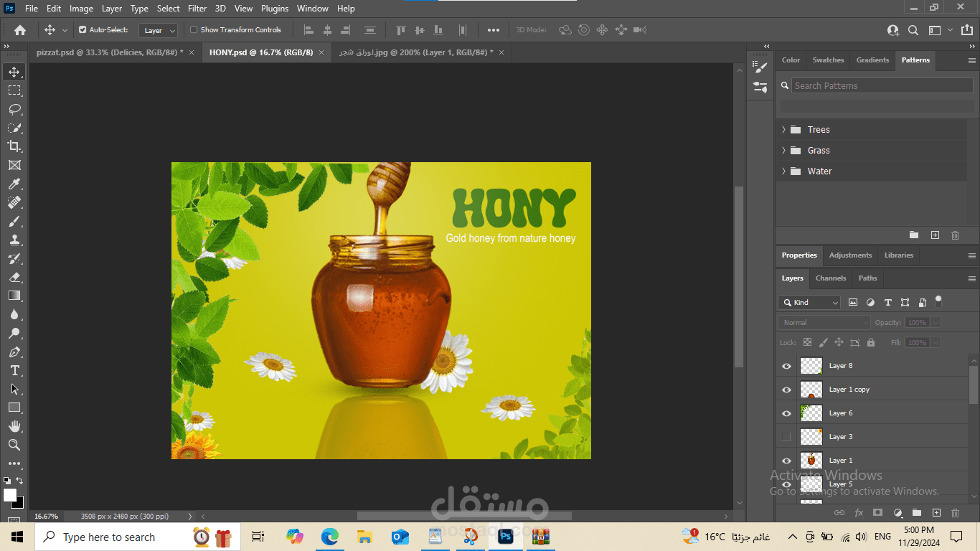Click the Home icon in options bar
The height and width of the screenshot is (551, 980).
coord(20,30)
